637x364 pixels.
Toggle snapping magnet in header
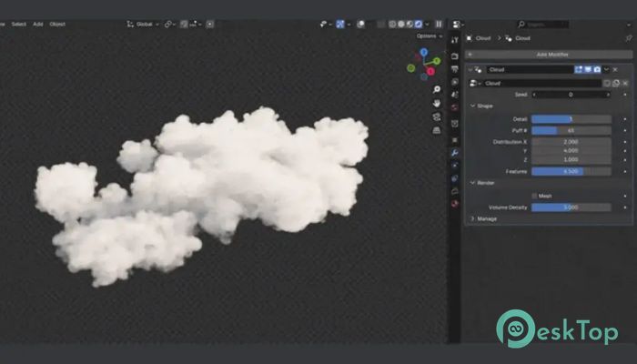184,24
